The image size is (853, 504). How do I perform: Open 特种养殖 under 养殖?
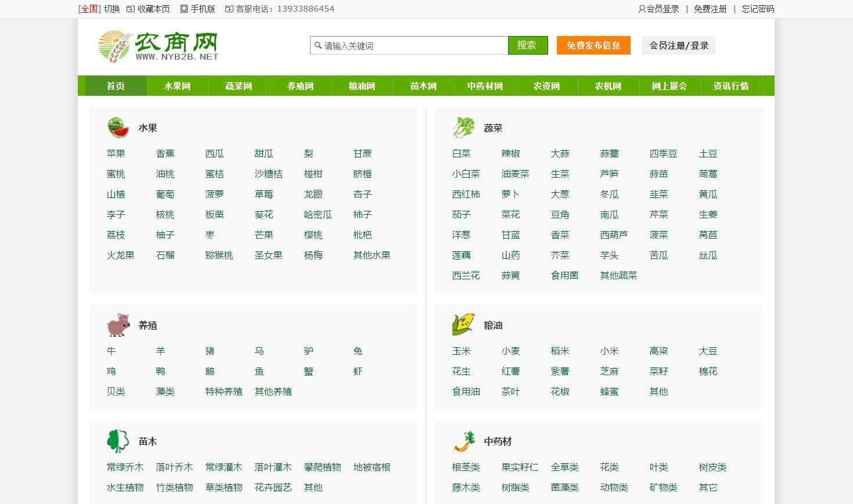pos(224,391)
